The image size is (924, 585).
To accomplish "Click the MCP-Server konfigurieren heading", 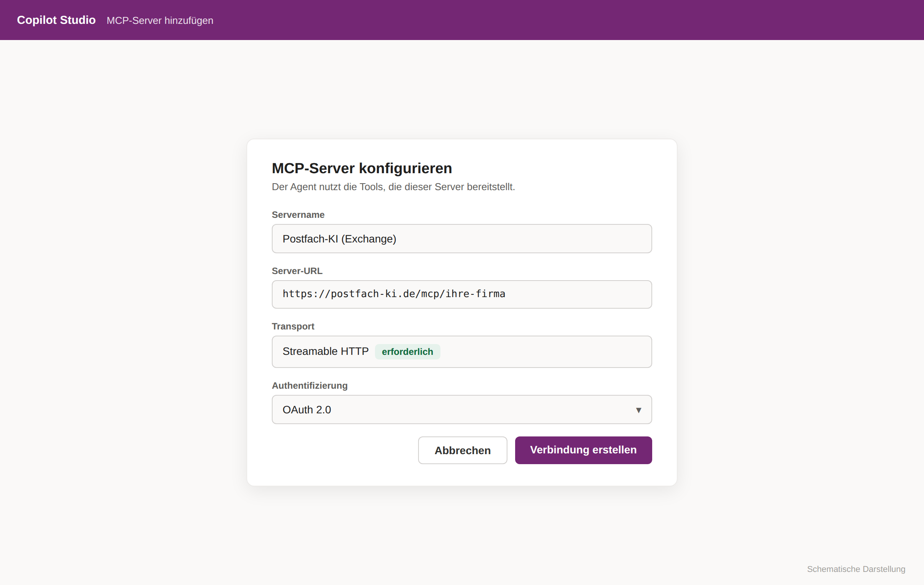I will click(x=362, y=168).
